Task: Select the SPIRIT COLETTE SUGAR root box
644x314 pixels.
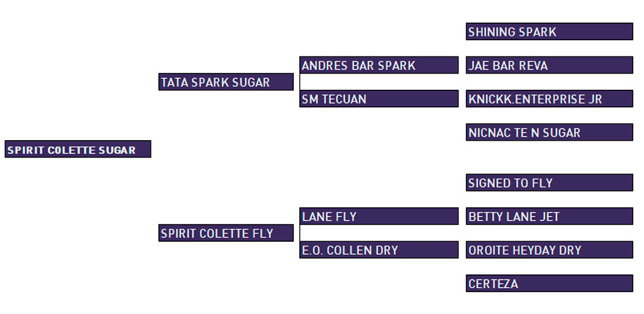Action: click(x=77, y=149)
